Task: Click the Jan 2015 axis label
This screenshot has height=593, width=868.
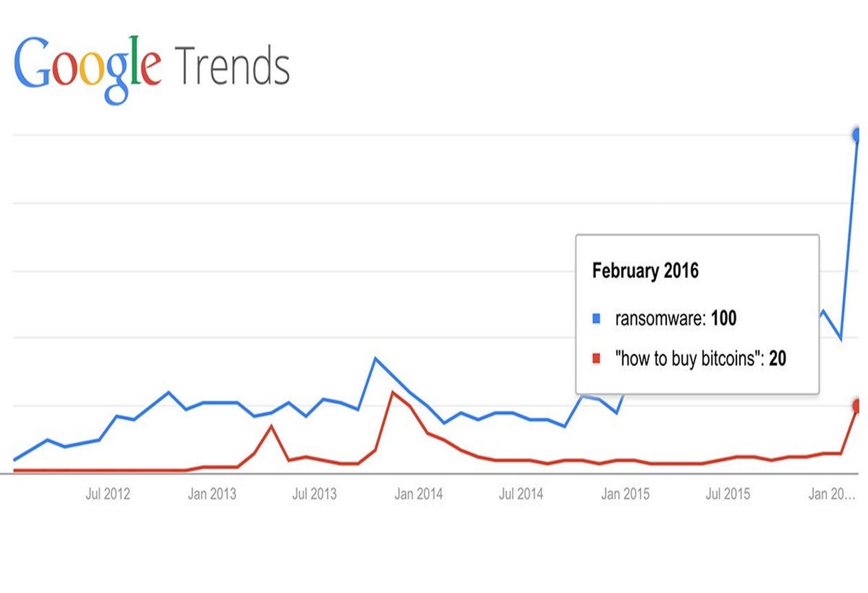Action: click(x=625, y=494)
